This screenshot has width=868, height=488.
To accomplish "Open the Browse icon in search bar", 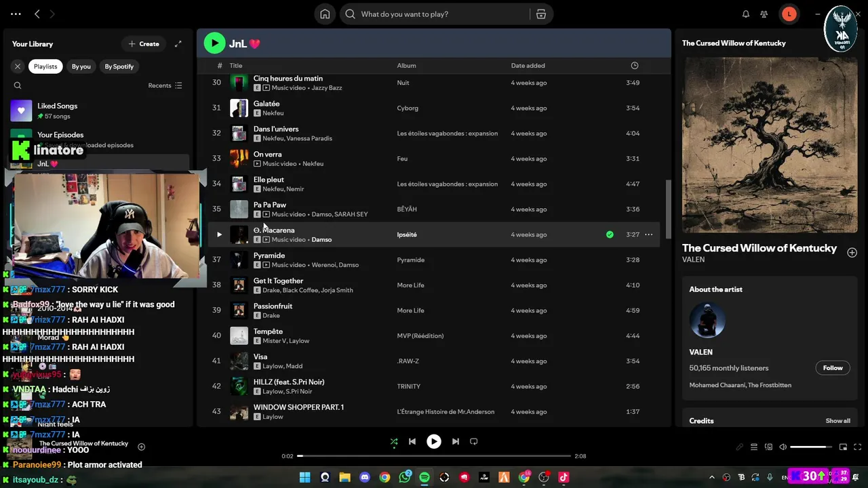I will tap(540, 14).
